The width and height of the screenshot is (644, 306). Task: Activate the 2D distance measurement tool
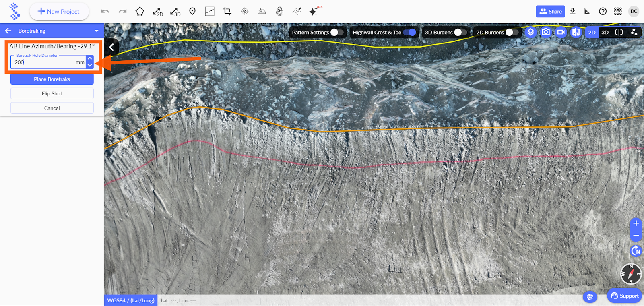pyautogui.click(x=157, y=12)
